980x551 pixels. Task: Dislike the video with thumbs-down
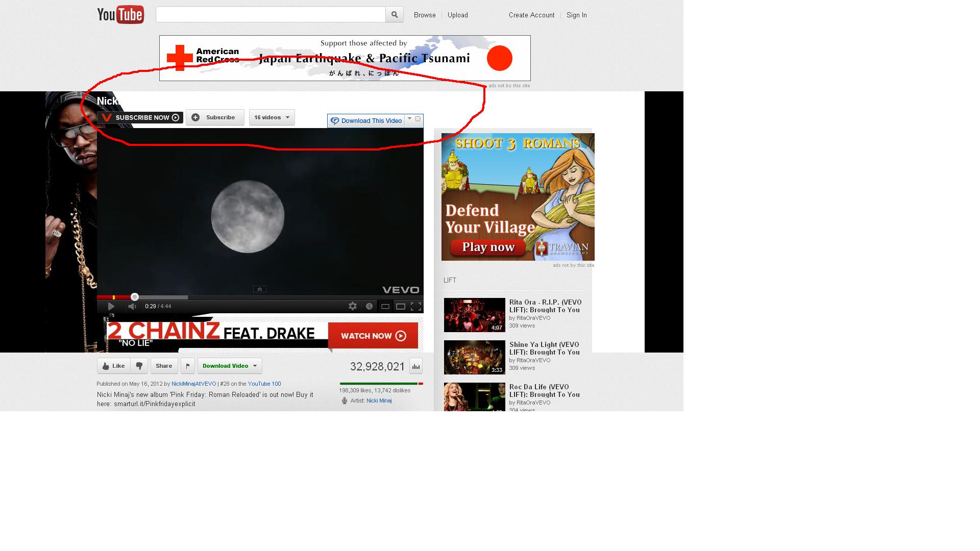pos(139,366)
